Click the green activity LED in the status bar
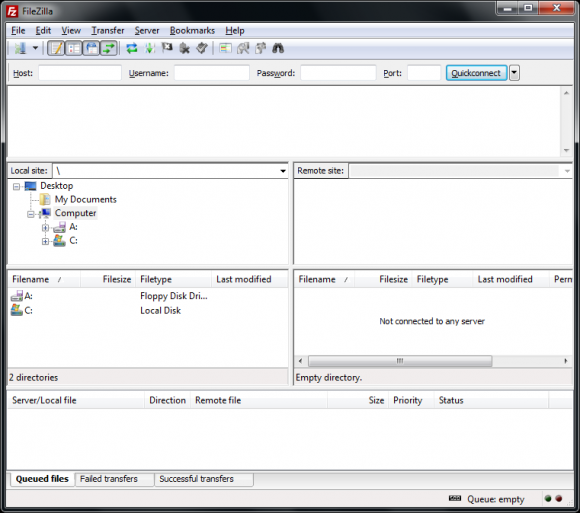580x513 pixels. click(x=548, y=499)
